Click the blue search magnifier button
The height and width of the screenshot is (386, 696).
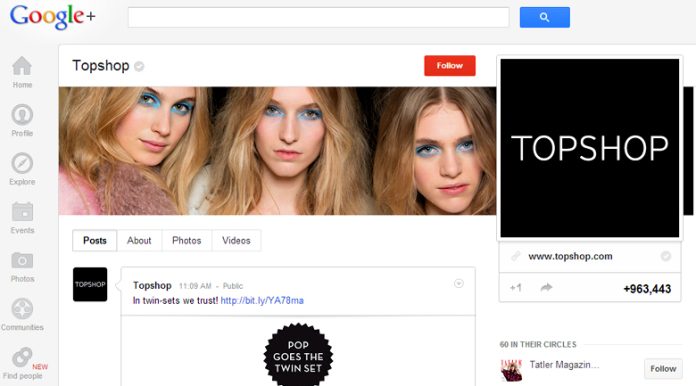[545, 17]
